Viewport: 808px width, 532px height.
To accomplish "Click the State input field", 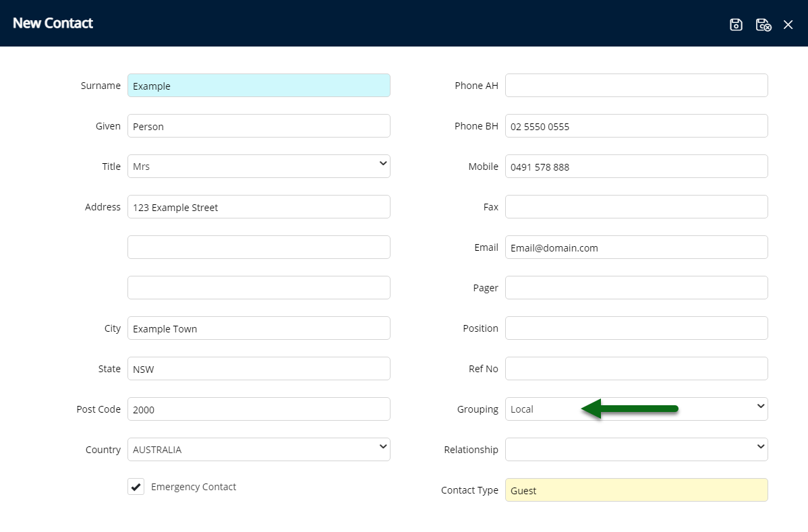I will 258,369.
